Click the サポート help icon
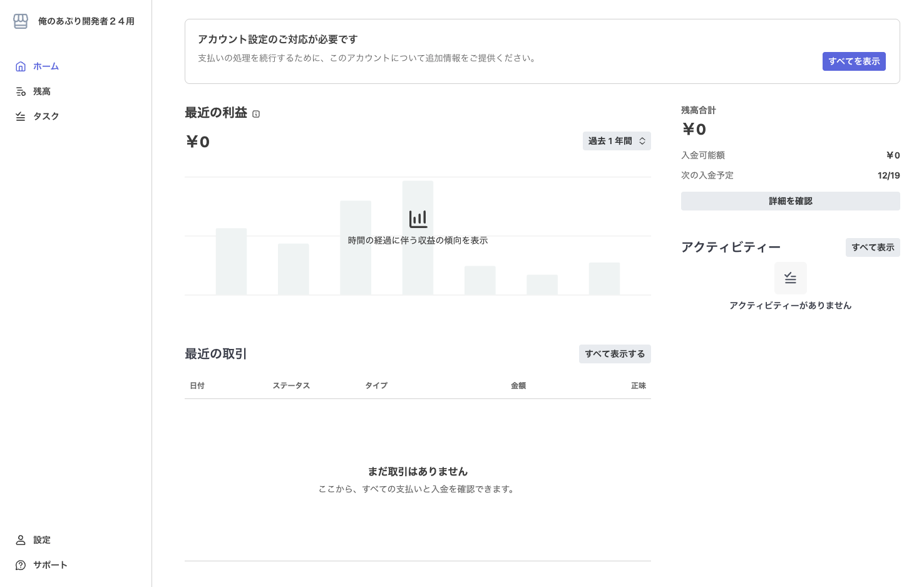The height and width of the screenshot is (587, 924). (x=21, y=564)
